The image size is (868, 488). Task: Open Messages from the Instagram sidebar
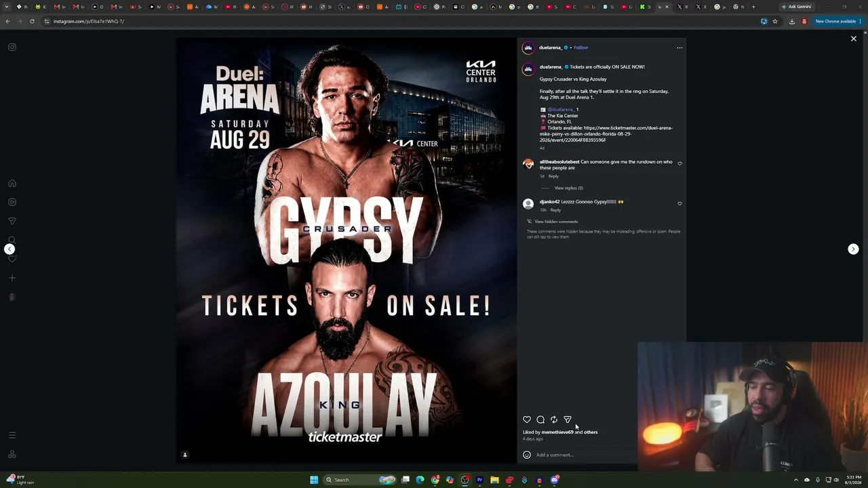tap(12, 221)
